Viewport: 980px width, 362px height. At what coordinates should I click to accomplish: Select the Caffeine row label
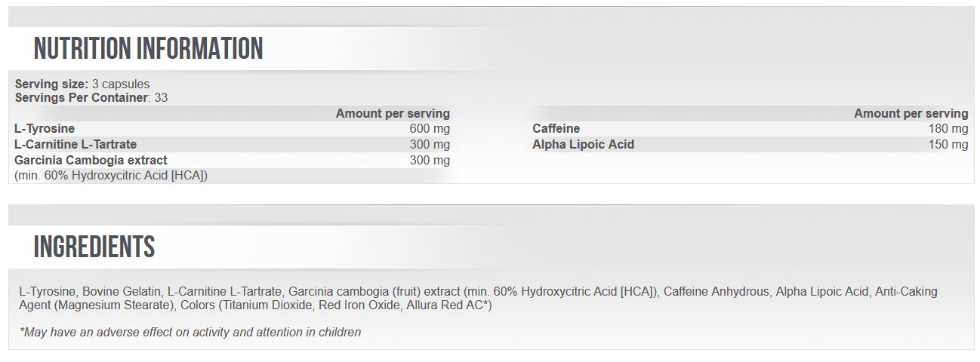point(556,129)
